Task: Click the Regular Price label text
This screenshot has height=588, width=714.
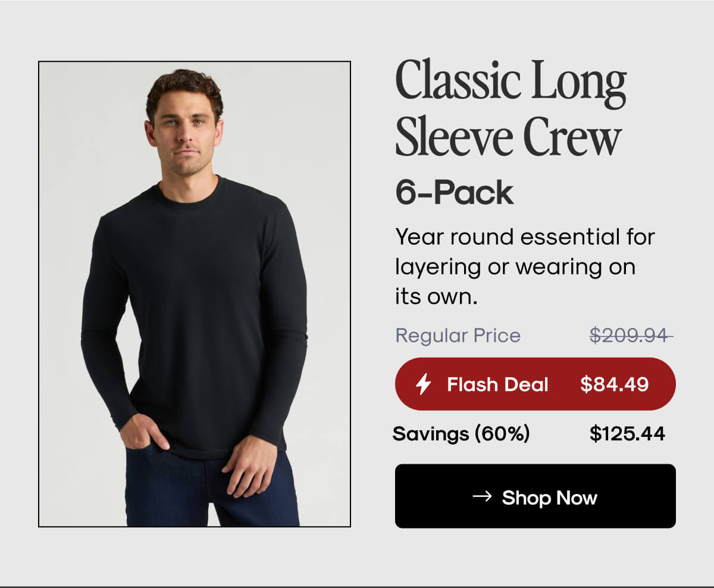Action: pos(458,336)
